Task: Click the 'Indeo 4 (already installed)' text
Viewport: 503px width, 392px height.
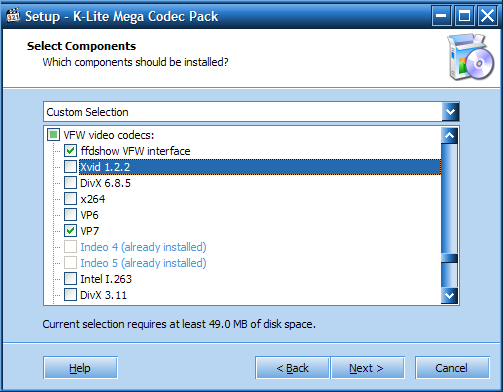Action: [x=143, y=247]
